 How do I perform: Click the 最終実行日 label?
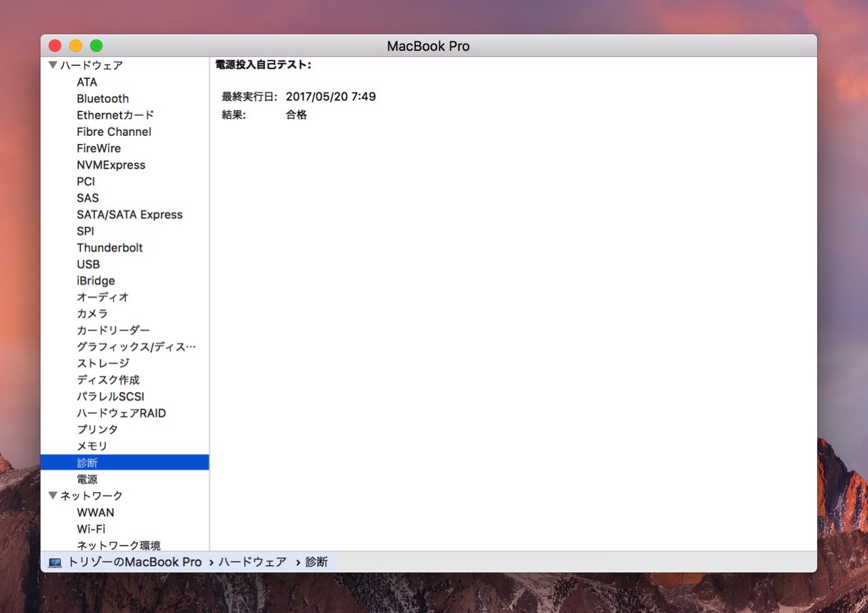(x=249, y=97)
